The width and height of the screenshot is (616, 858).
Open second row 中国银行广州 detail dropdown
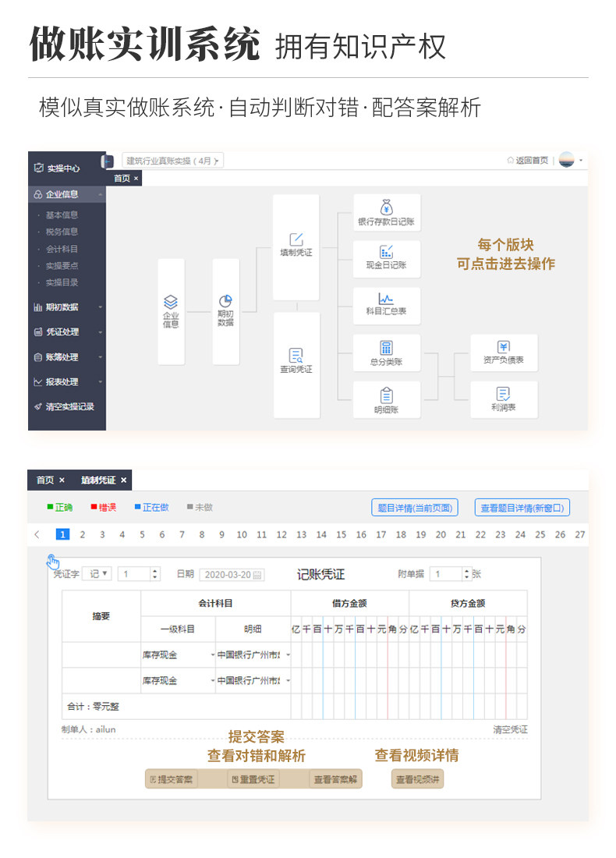(x=253, y=681)
